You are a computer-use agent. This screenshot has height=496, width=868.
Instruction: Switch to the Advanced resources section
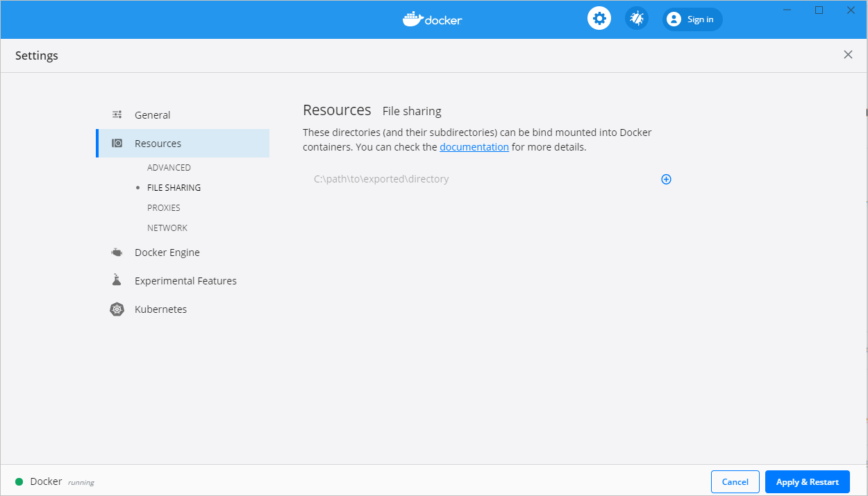pyautogui.click(x=169, y=167)
